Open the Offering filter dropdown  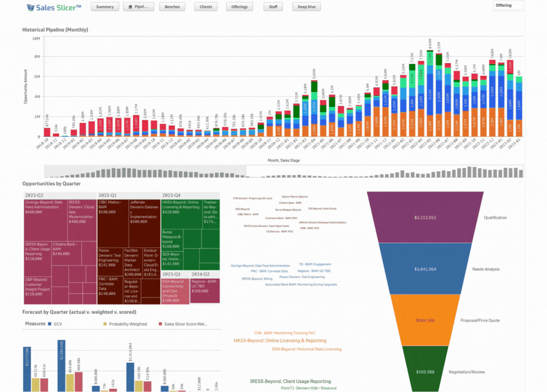508,6
